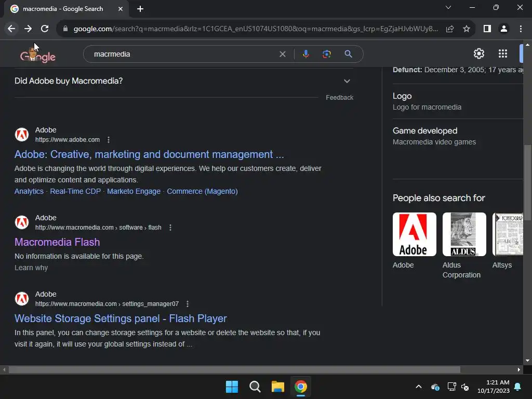Open the Windows Start menu

pyautogui.click(x=232, y=387)
